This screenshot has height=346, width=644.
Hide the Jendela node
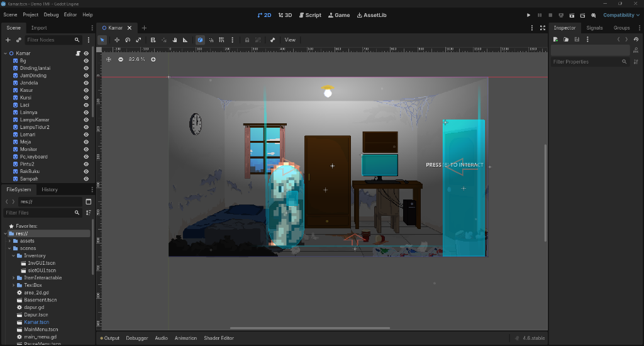point(86,83)
